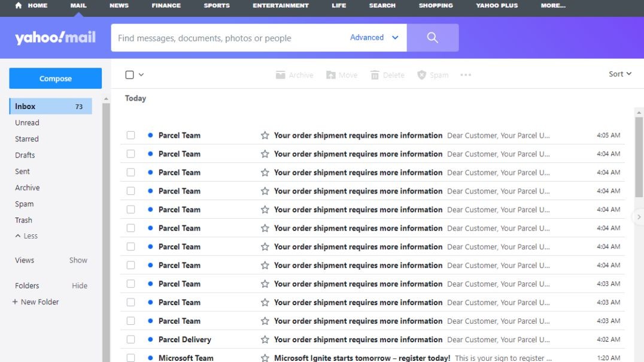Open the Sort dropdown
This screenshot has width=644, height=362.
click(x=619, y=74)
